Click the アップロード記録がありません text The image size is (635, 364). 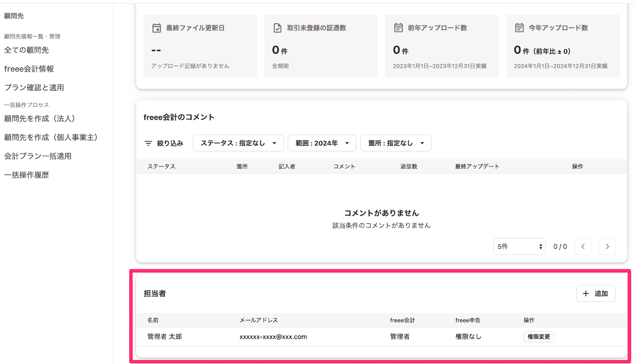tap(190, 66)
